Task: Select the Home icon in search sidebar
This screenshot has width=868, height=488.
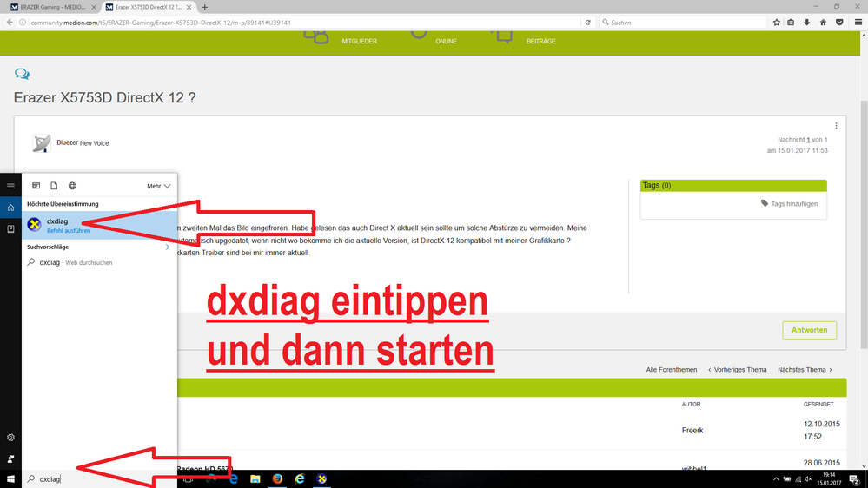Action: [x=10, y=208]
